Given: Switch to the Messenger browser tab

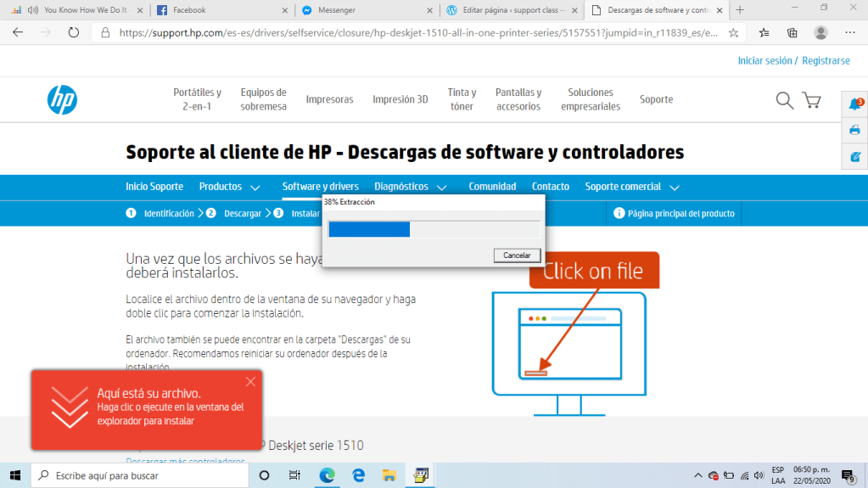Looking at the screenshot, I should pyautogui.click(x=336, y=10).
